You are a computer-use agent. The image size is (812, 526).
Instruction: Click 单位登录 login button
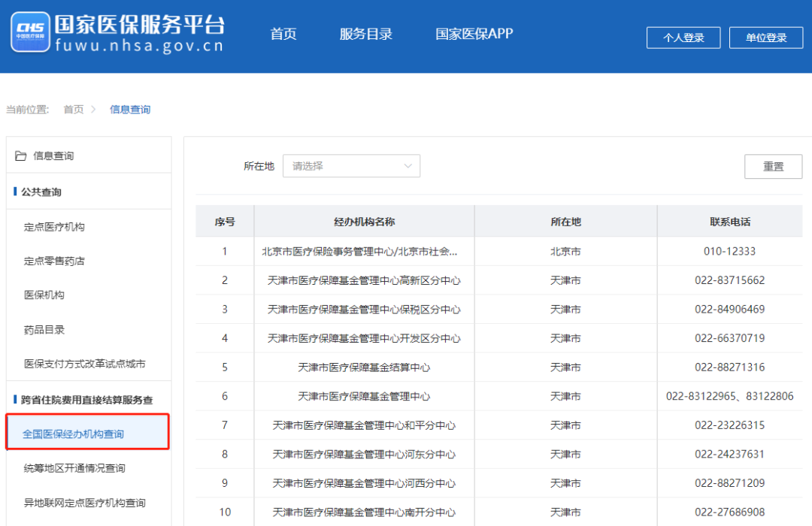pos(765,38)
